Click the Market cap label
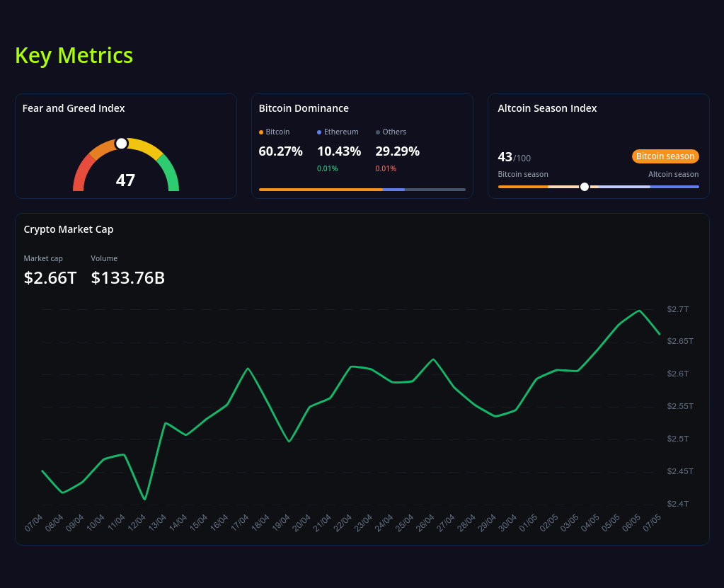Screen dimensions: 724x588 pos(43,258)
